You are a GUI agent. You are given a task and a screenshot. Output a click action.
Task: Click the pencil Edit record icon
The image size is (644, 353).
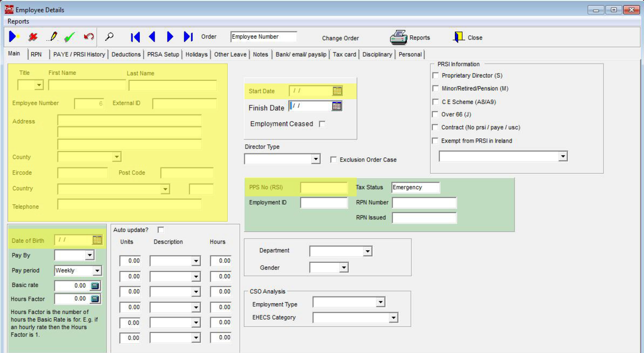[52, 37]
